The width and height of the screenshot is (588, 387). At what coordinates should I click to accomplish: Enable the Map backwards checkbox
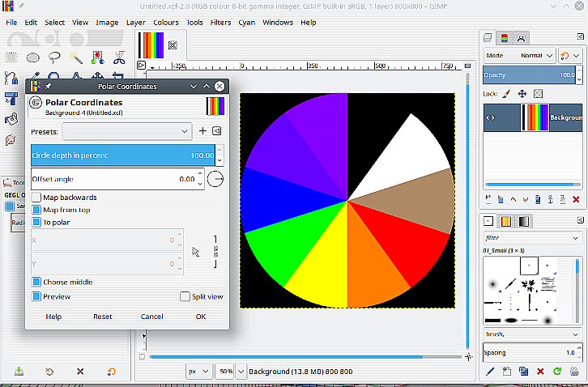click(36, 198)
